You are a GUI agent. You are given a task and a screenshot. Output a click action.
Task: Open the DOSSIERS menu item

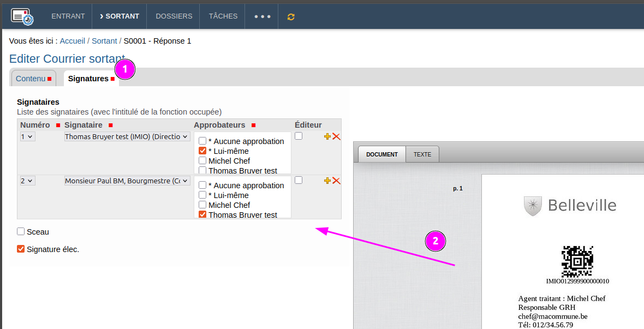(x=174, y=16)
